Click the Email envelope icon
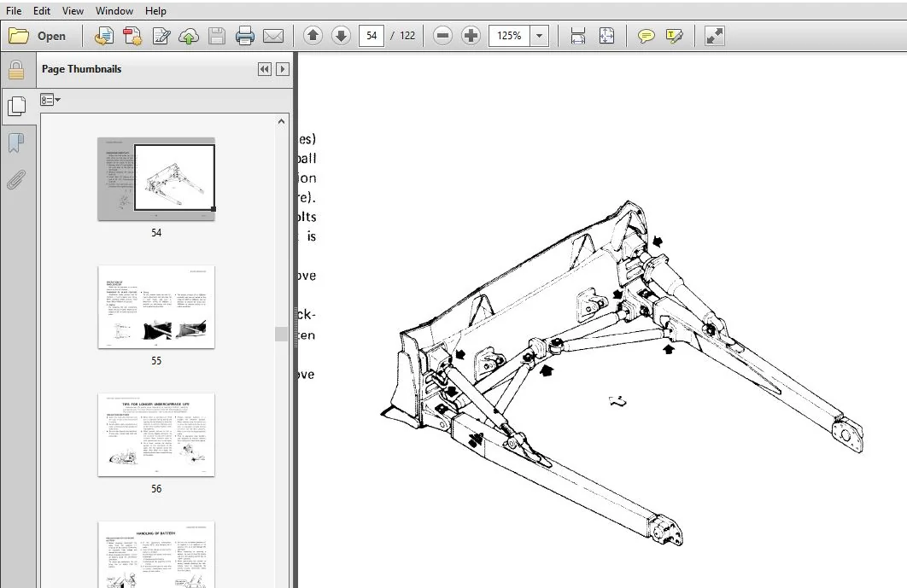 [x=273, y=36]
